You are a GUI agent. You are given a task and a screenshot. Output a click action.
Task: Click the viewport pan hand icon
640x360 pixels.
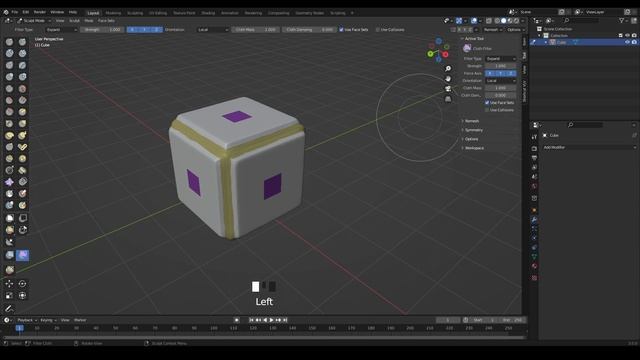tap(448, 79)
